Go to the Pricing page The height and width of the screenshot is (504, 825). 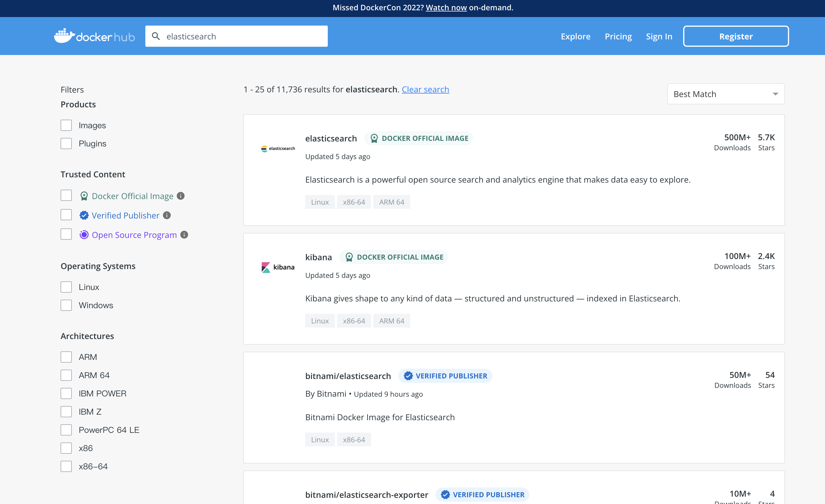(618, 36)
